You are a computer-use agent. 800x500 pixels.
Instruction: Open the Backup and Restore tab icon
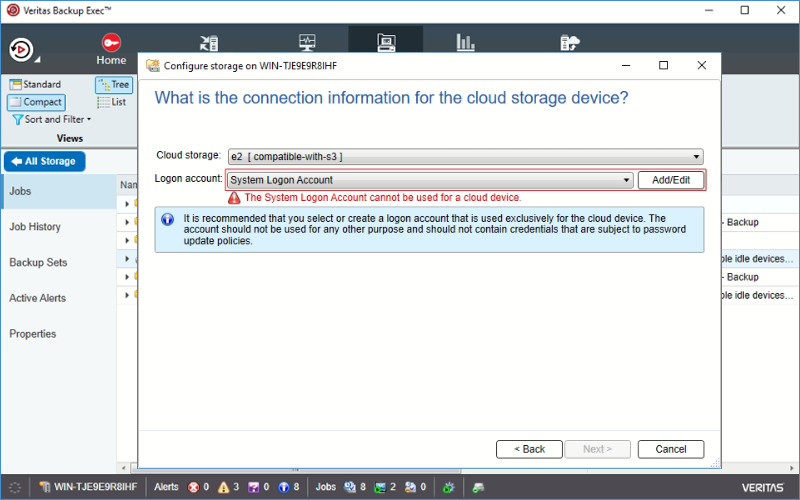209,43
